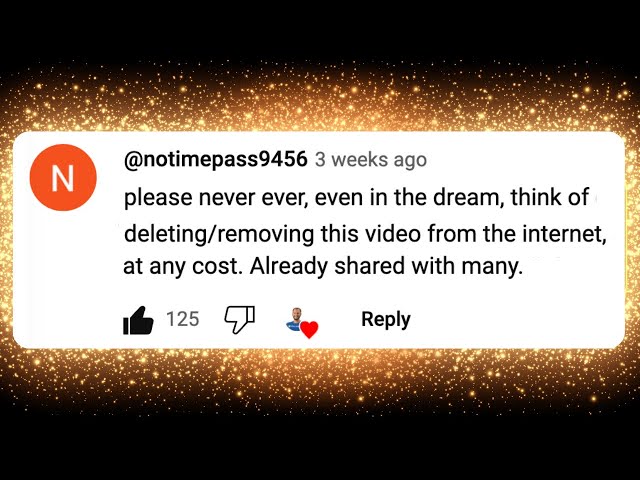Viewport: 640px width, 480px height.
Task: Dislike the comment with thumbs down icon
Action: point(240,320)
